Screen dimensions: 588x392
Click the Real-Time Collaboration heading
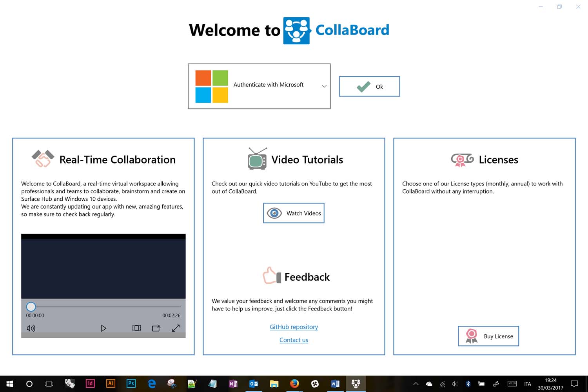click(118, 160)
